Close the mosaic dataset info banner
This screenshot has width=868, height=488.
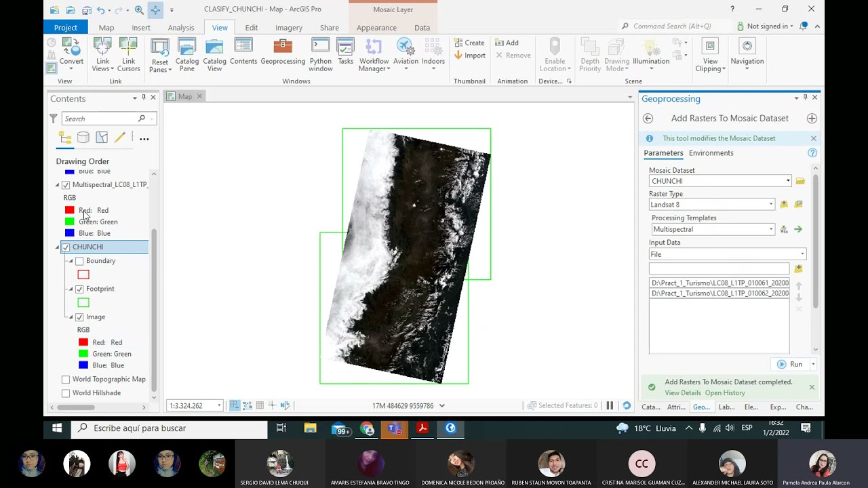(814, 138)
